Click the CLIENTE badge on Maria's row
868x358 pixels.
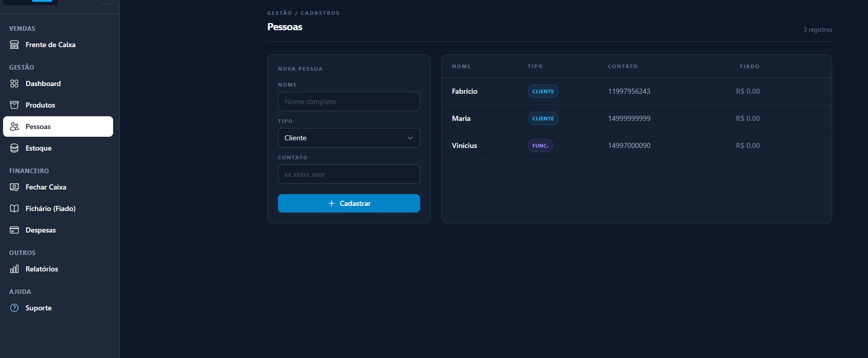click(x=543, y=118)
